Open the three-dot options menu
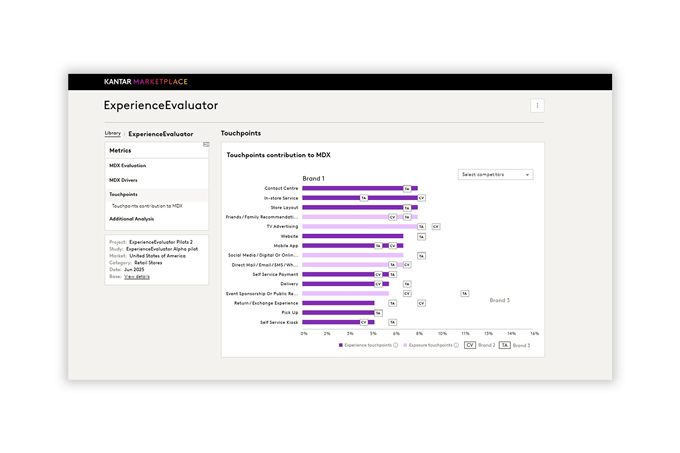The height and width of the screenshot is (453, 680). point(538,105)
